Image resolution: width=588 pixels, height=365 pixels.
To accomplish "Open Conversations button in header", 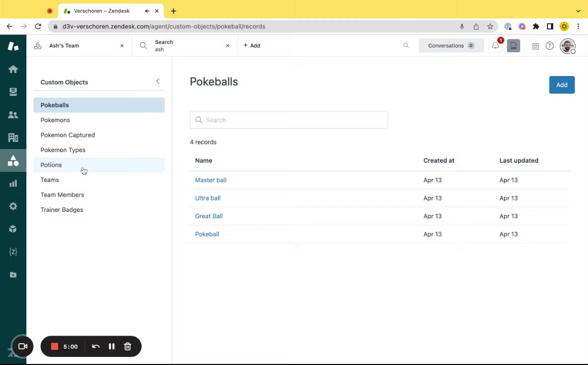I will coord(451,46).
